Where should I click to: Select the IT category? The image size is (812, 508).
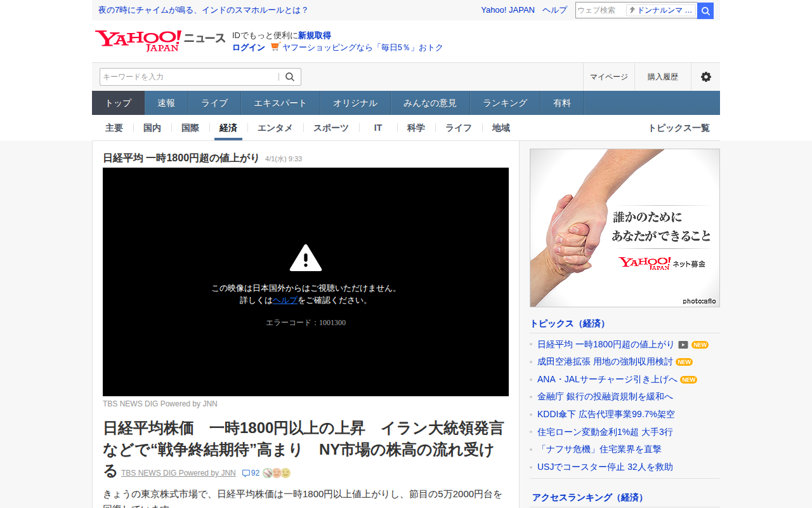pyautogui.click(x=378, y=128)
